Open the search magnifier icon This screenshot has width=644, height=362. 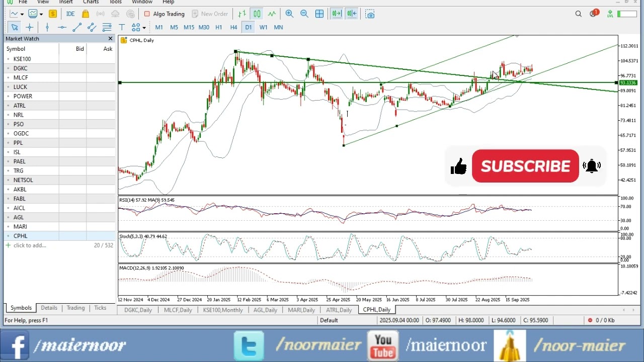click(579, 14)
